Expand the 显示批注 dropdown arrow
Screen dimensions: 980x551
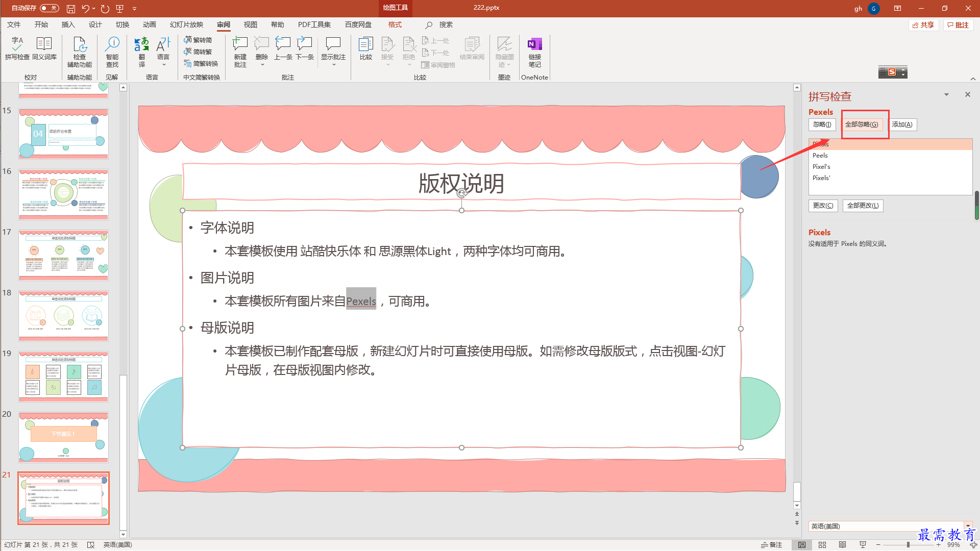334,65
